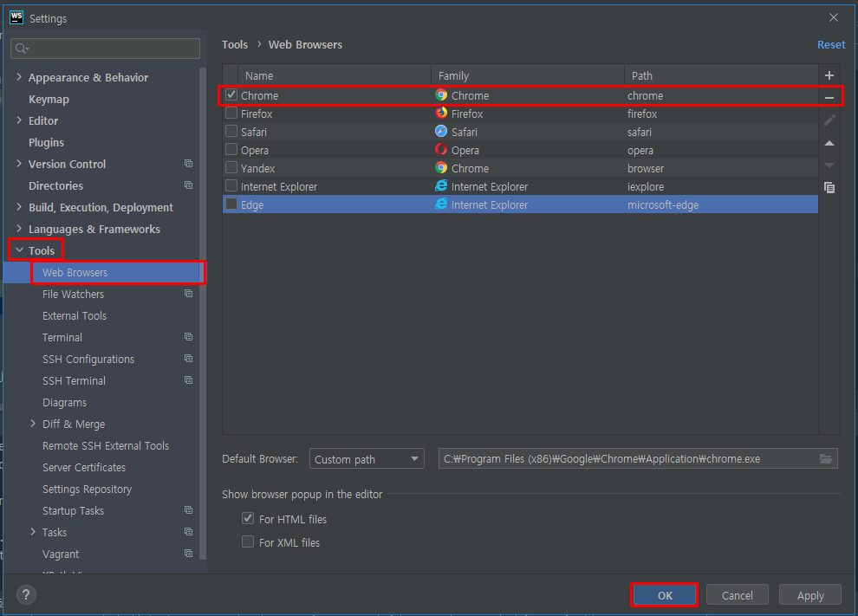Click Internet Explorer icon in Edge row
This screenshot has width=858, height=616.
click(x=441, y=204)
